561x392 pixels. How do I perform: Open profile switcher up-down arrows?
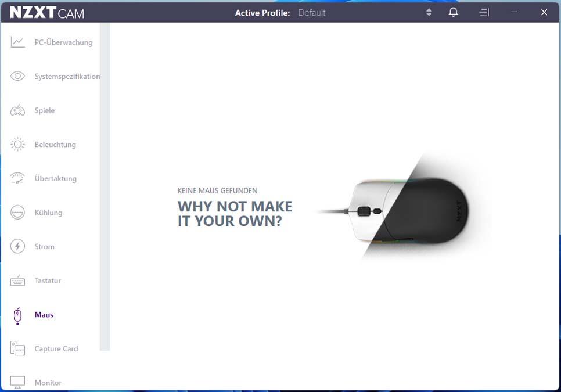pyautogui.click(x=429, y=13)
